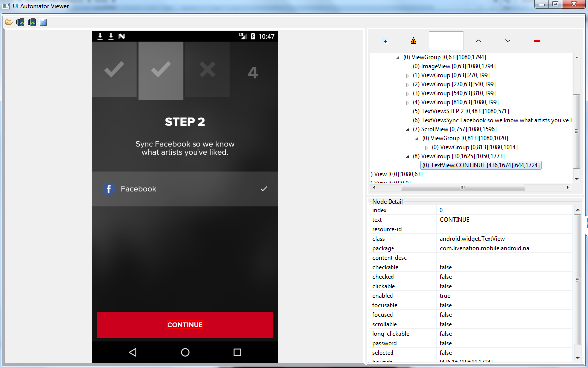588x368 pixels.
Task: Go to previous search result up chevron
Action: [478, 41]
